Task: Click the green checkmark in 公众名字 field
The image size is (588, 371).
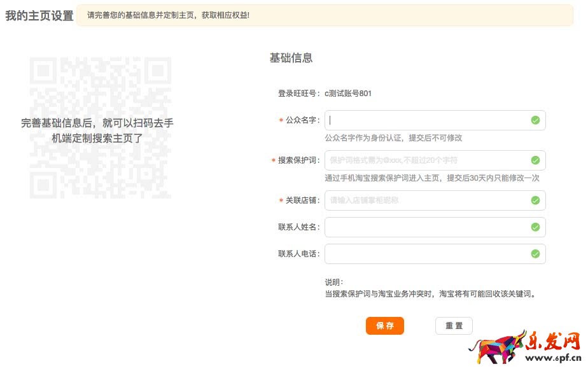Action: 535,120
